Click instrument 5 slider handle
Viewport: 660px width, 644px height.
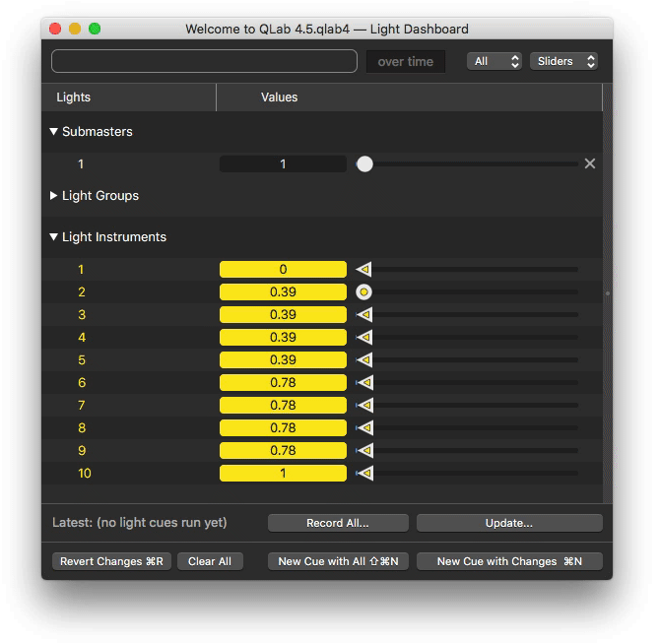coord(364,360)
